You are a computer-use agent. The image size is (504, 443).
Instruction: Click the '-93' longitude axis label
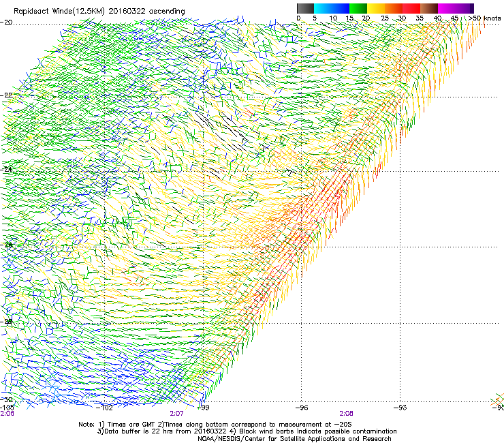(x=400, y=408)
